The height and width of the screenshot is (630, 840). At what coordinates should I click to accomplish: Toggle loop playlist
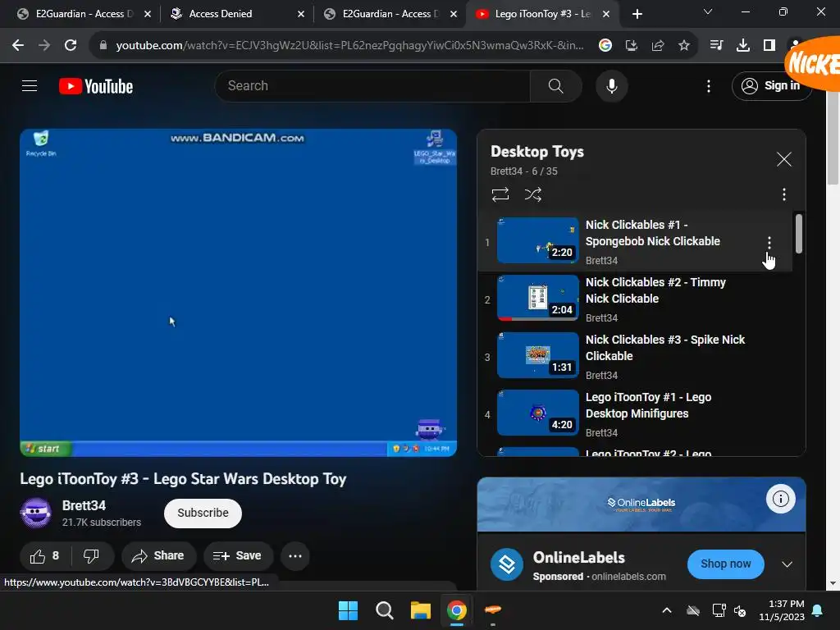[500, 194]
